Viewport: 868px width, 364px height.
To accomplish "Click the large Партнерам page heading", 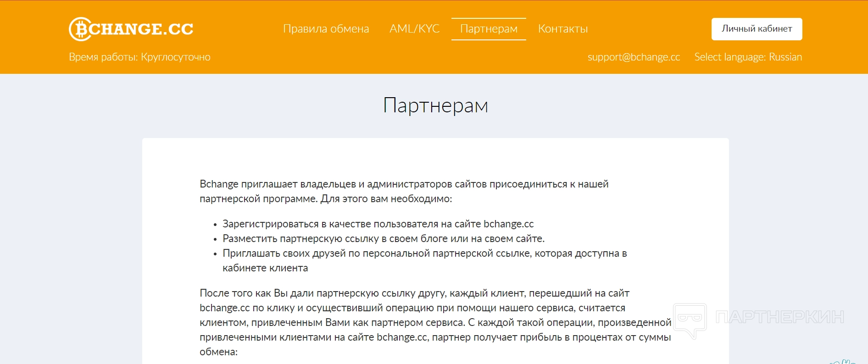I will pos(435,105).
